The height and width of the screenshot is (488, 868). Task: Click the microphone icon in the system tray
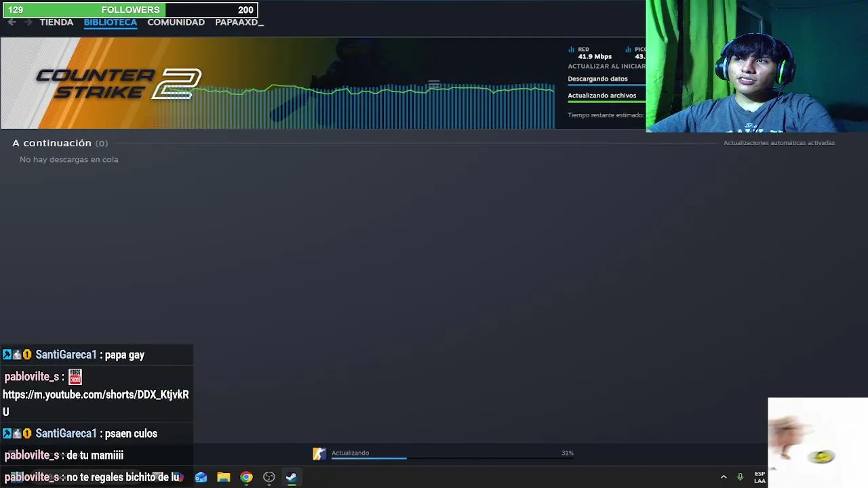(x=741, y=477)
